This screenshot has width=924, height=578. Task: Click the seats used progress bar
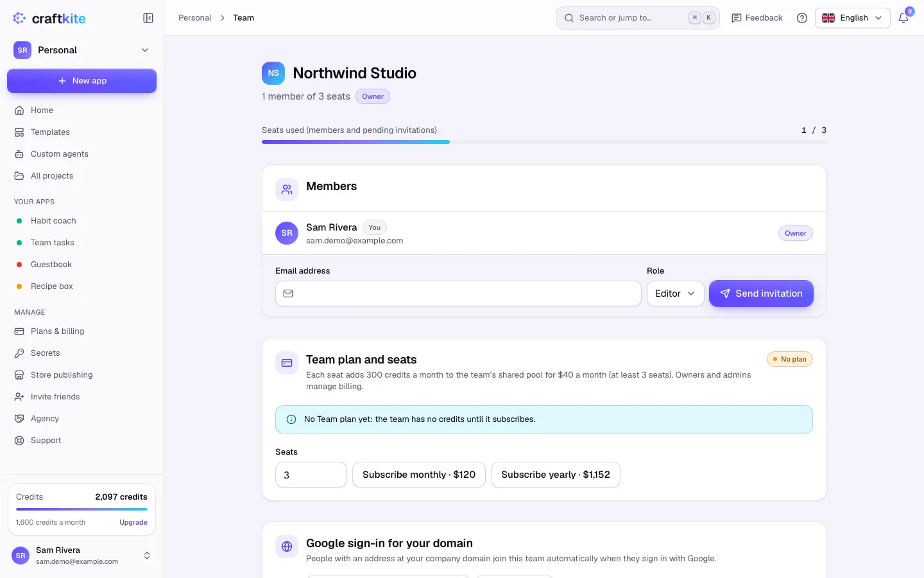tap(544, 142)
